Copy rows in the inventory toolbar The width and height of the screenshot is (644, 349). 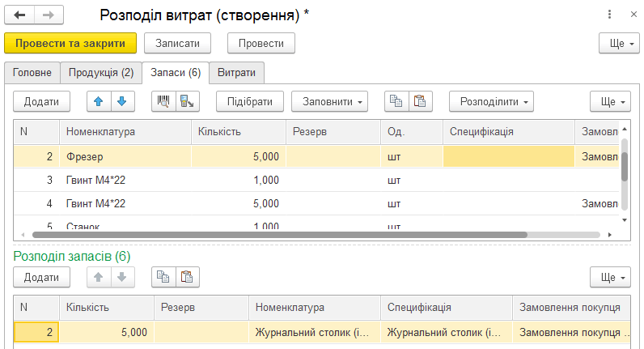tap(396, 101)
